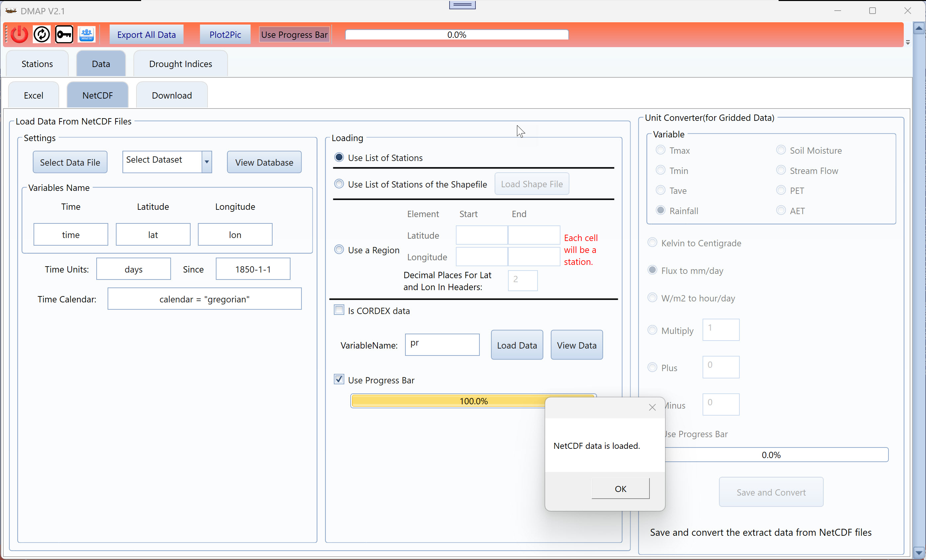Select the AET variable radio button
Viewport: 926px width, 560px height.
[781, 210]
